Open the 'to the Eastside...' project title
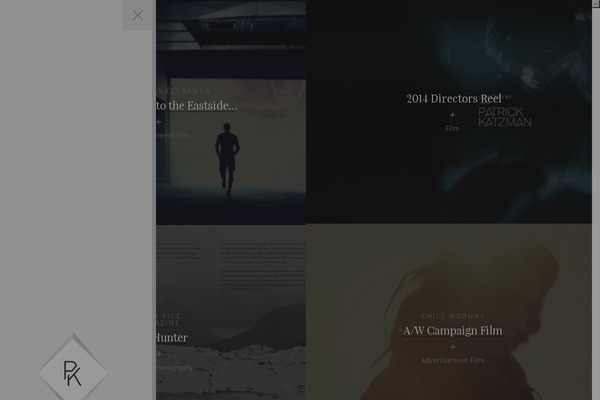Screen dimensions: 600x400 tap(197, 106)
